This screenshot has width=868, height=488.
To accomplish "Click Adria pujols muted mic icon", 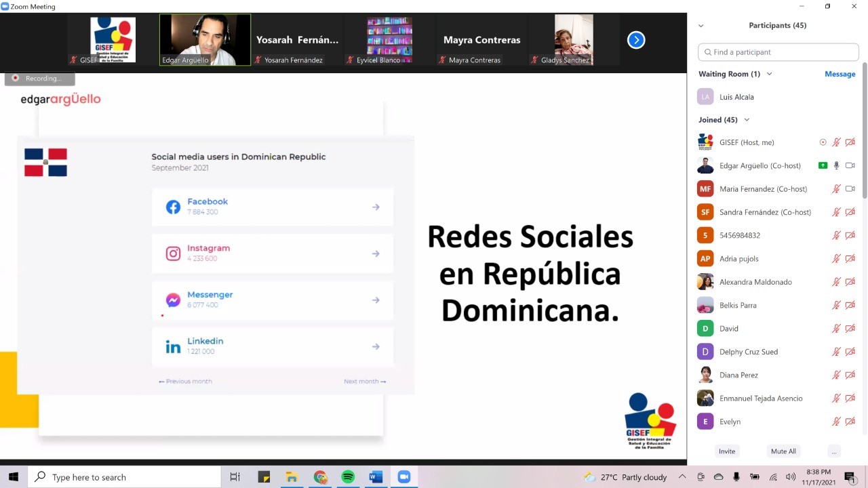I will click(837, 259).
